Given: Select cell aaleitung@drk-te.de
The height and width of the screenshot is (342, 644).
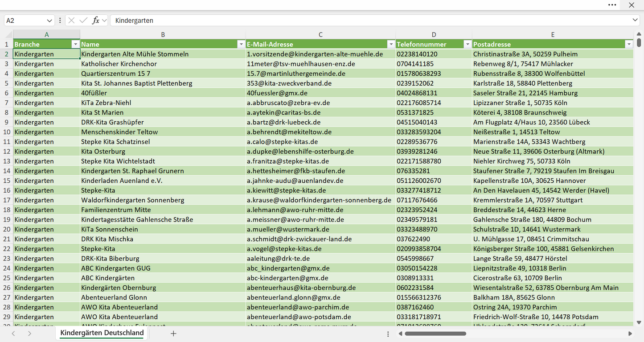Looking at the screenshot, I should [x=320, y=258].
